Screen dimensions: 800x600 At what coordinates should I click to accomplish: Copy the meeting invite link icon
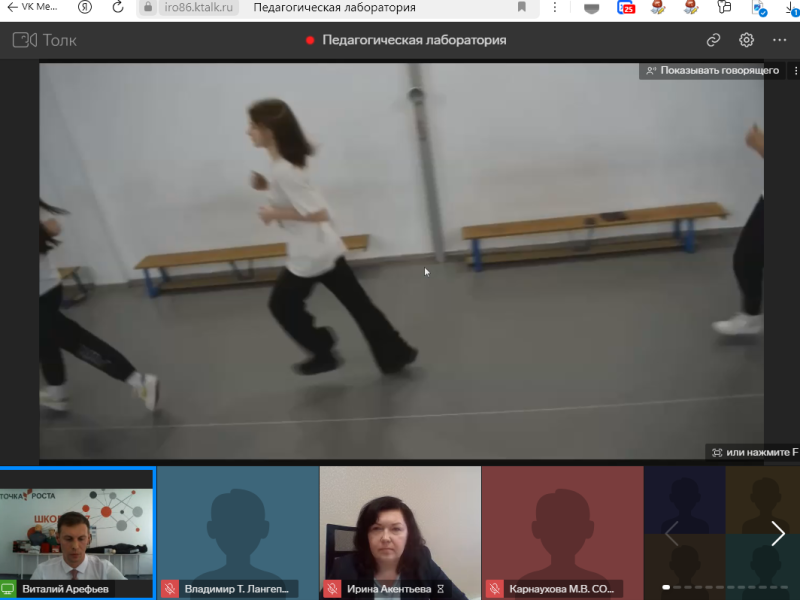(713, 40)
